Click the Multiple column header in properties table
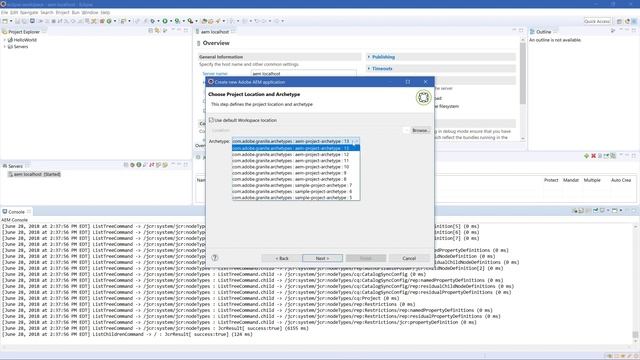This screenshot has height=360, width=640. click(592, 180)
